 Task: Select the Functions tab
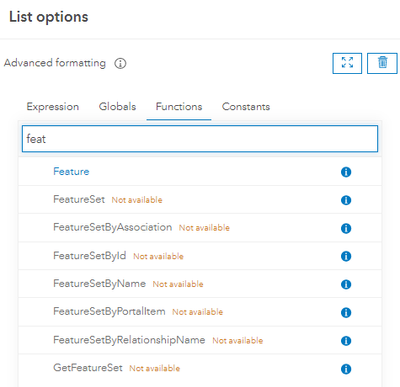(x=179, y=107)
